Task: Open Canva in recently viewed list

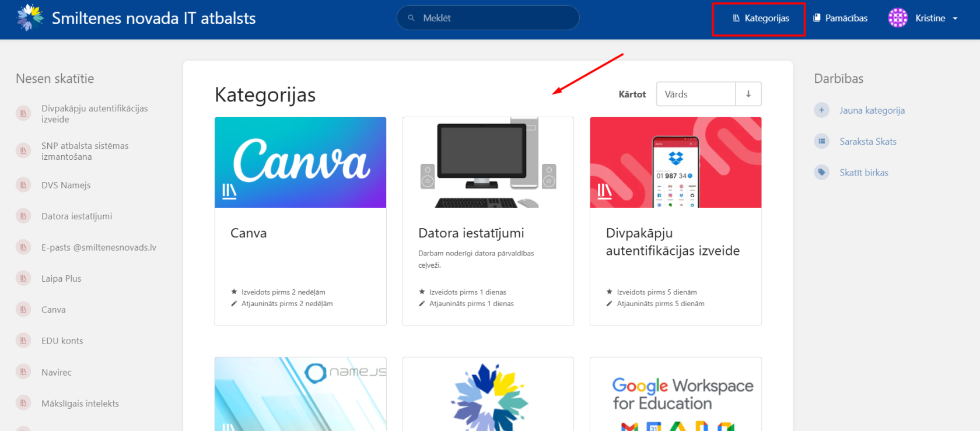Action: (53, 310)
